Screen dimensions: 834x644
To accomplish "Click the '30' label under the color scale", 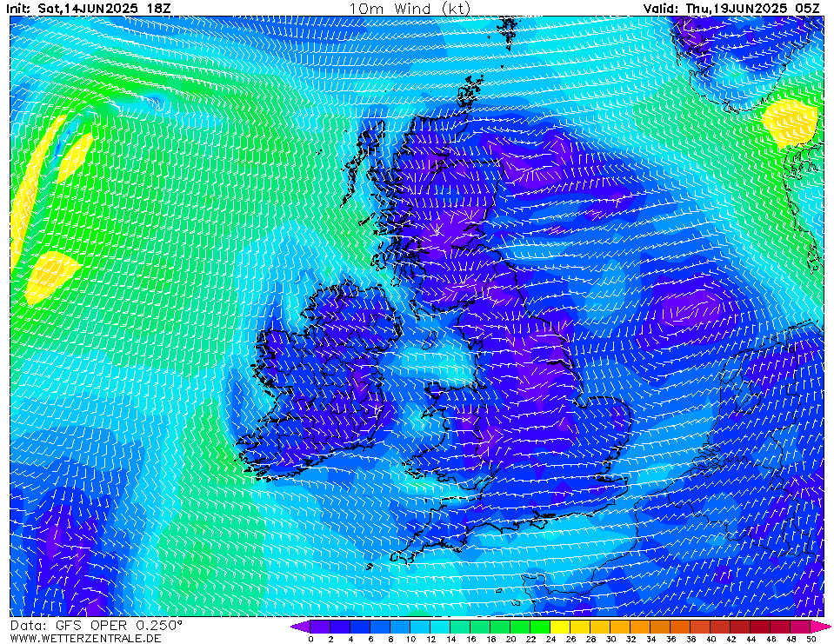I will 610,639.
